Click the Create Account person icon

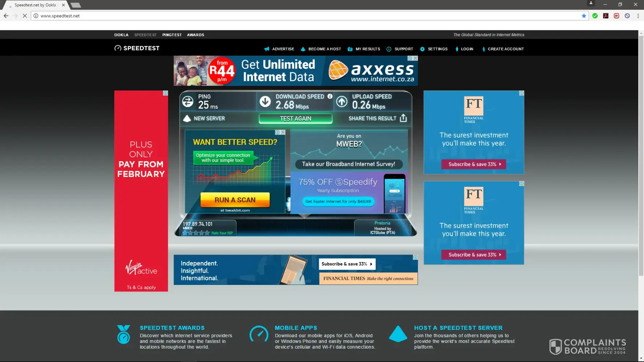point(484,49)
